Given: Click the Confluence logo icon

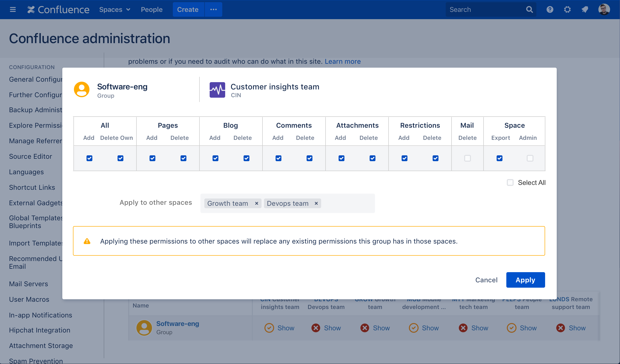Looking at the screenshot, I should pyautogui.click(x=31, y=9).
